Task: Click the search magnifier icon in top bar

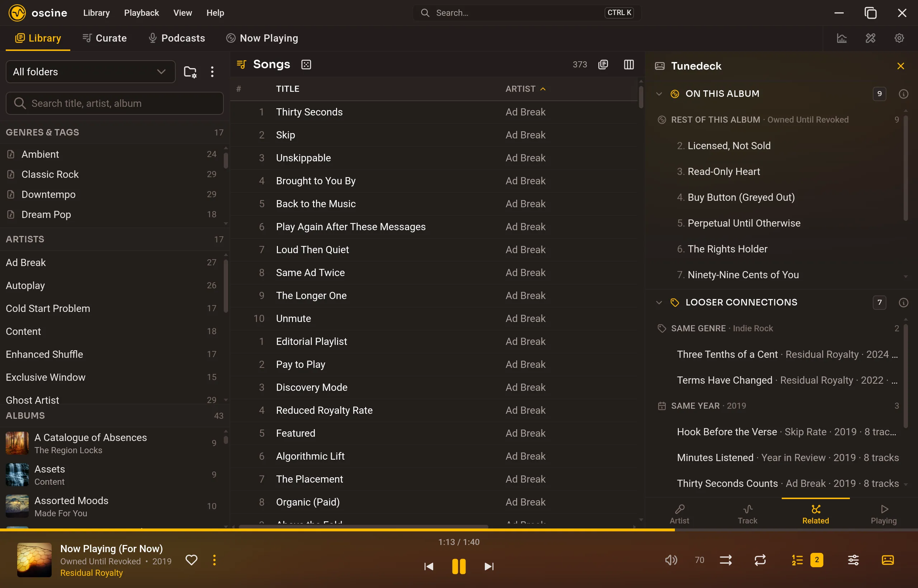Action: pos(425,13)
